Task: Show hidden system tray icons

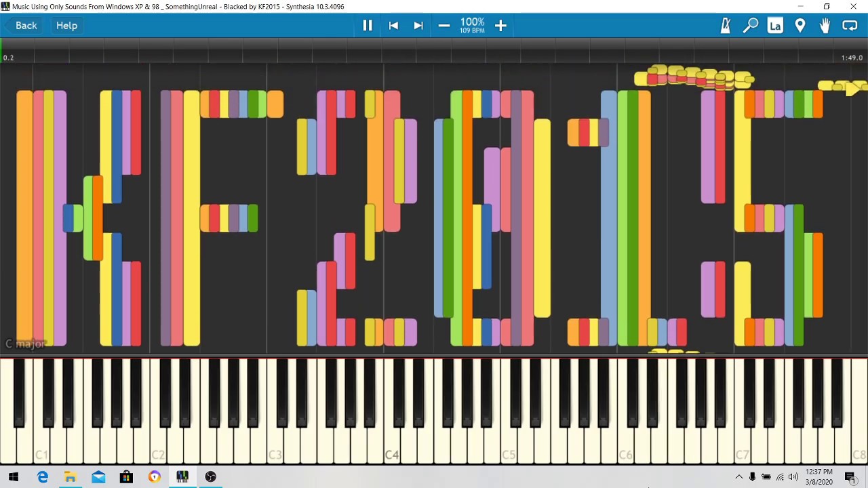Action: 738,477
